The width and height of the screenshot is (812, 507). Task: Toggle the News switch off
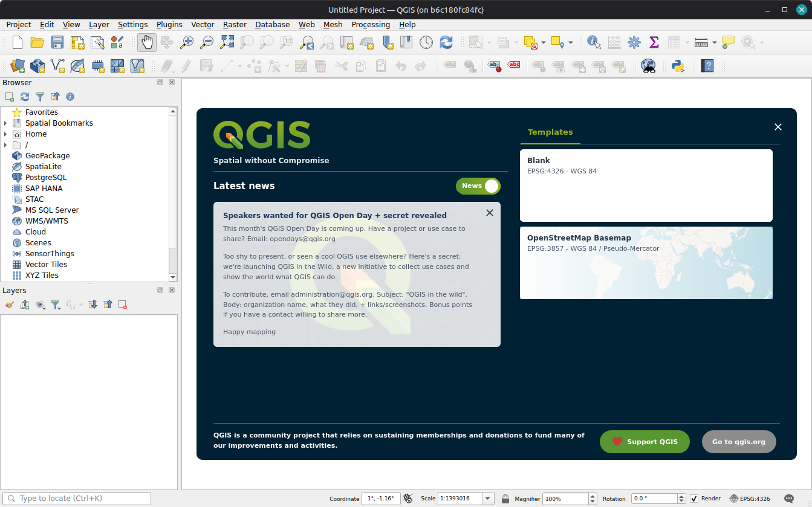478,186
